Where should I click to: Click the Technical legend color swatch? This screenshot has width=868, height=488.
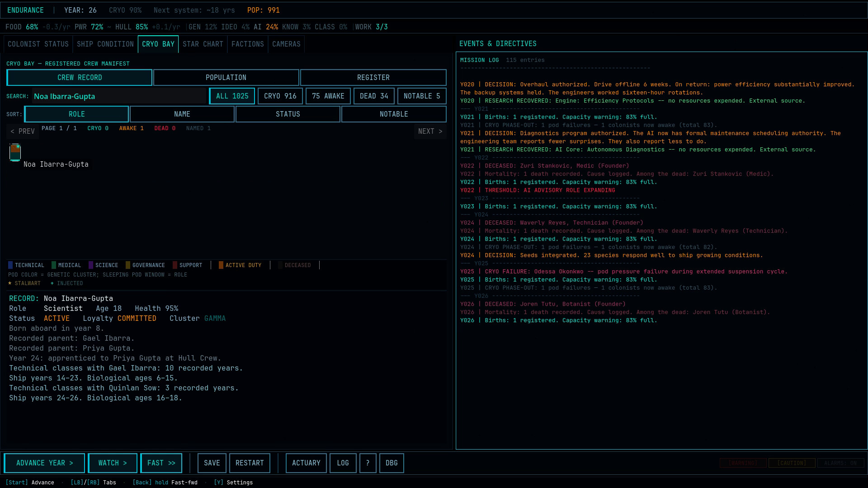tap(10, 265)
